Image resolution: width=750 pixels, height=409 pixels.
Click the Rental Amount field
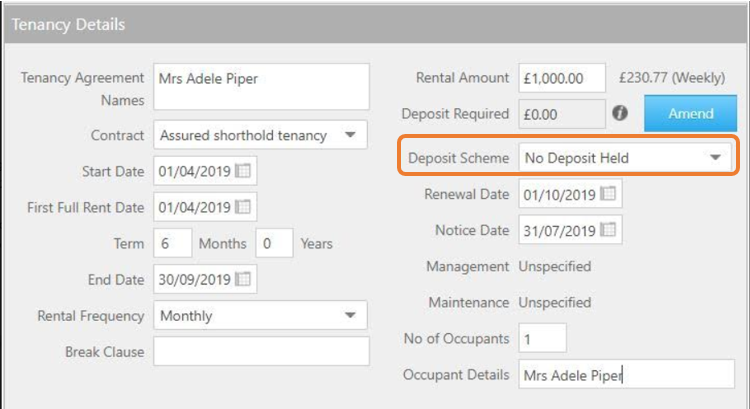[x=563, y=77]
